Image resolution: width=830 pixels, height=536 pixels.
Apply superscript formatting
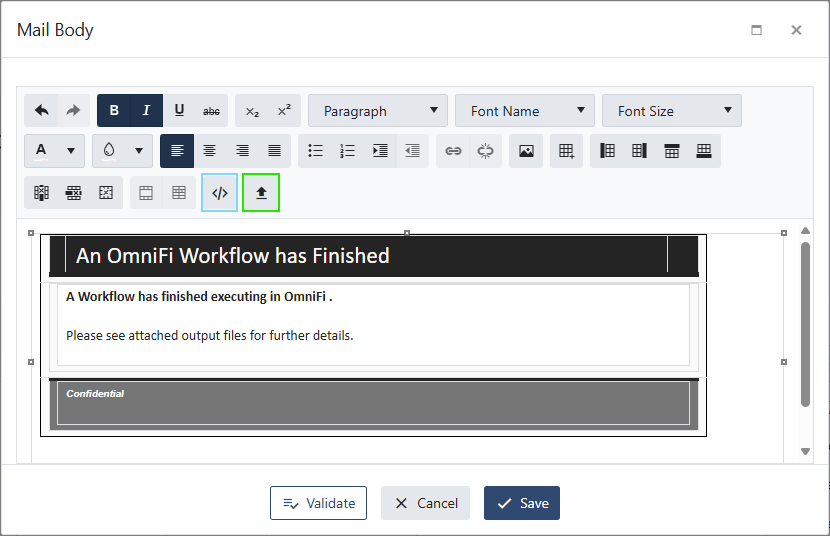pyautogui.click(x=284, y=111)
